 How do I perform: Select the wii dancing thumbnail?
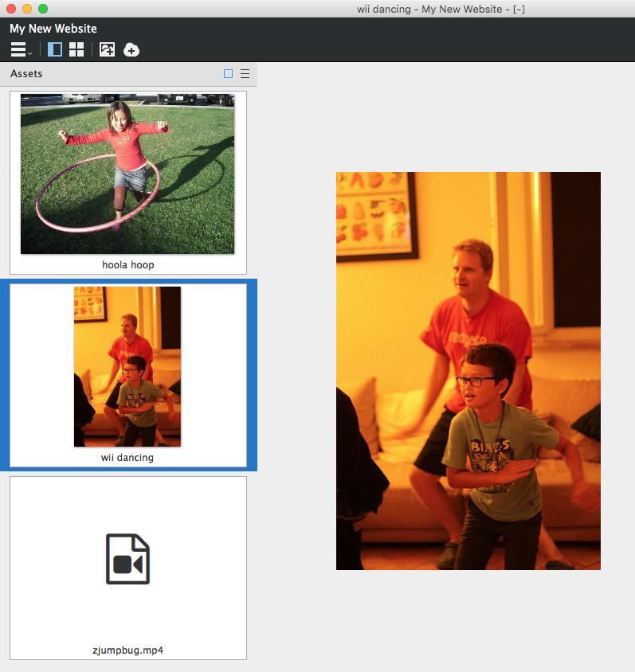127,366
